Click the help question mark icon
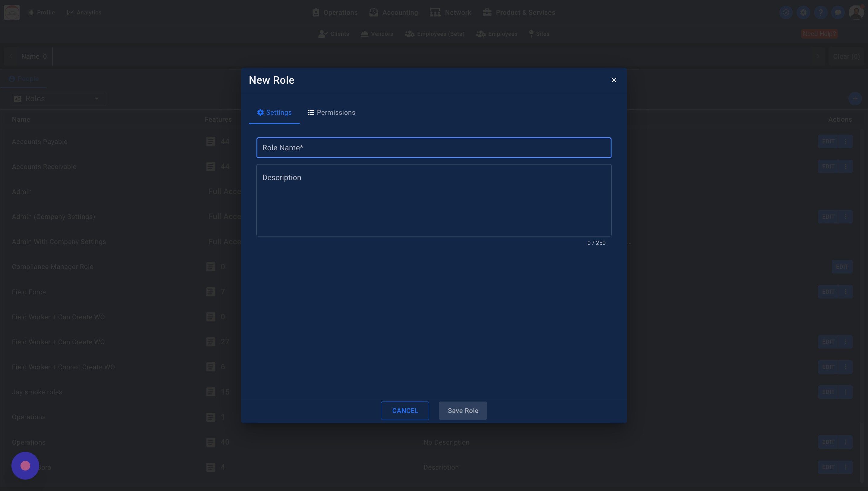The width and height of the screenshot is (868, 491). tap(820, 12)
